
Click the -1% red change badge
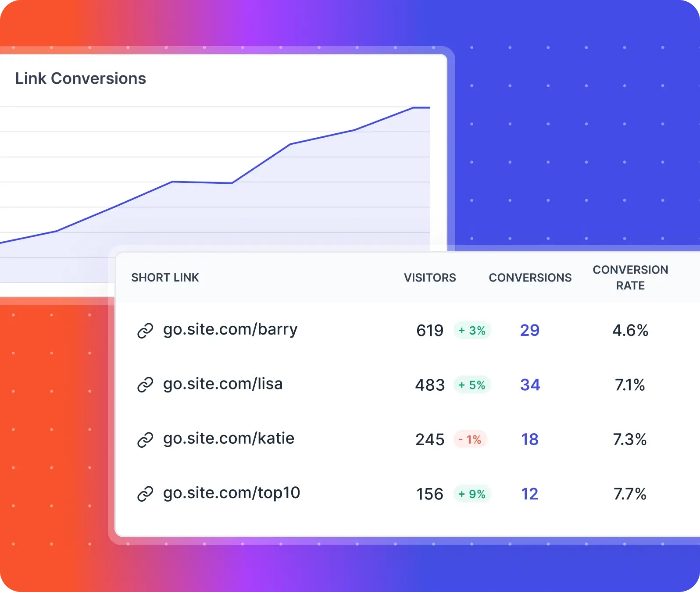coord(470,439)
